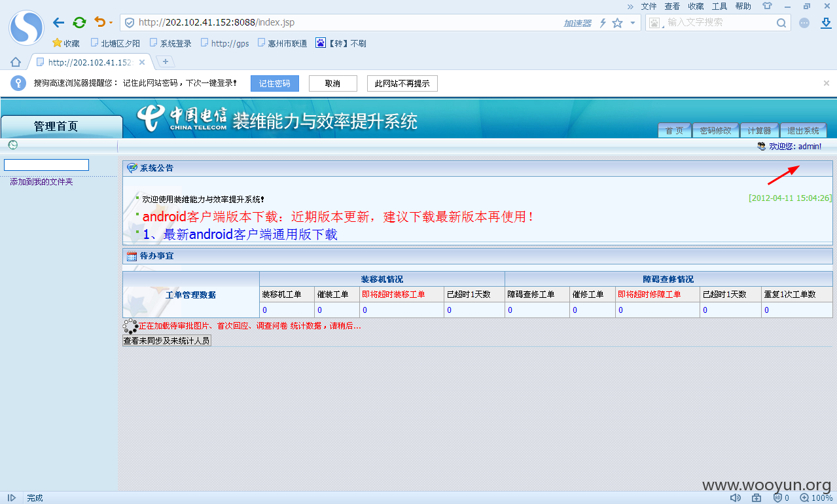837x504 pixels.
Task: Open the 收藏 menu
Action: (x=696, y=7)
